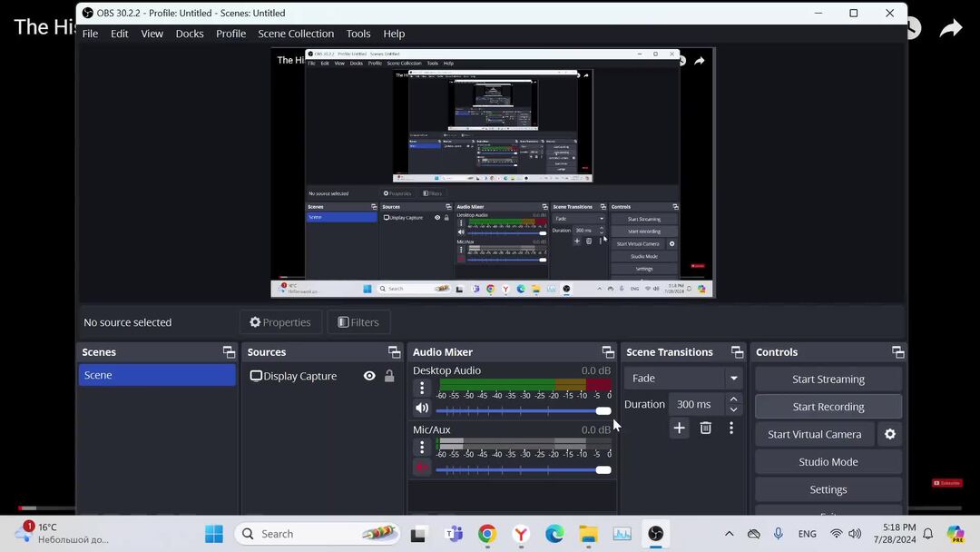Open the Tools menu
Screen dimensions: 980x552
point(358,34)
